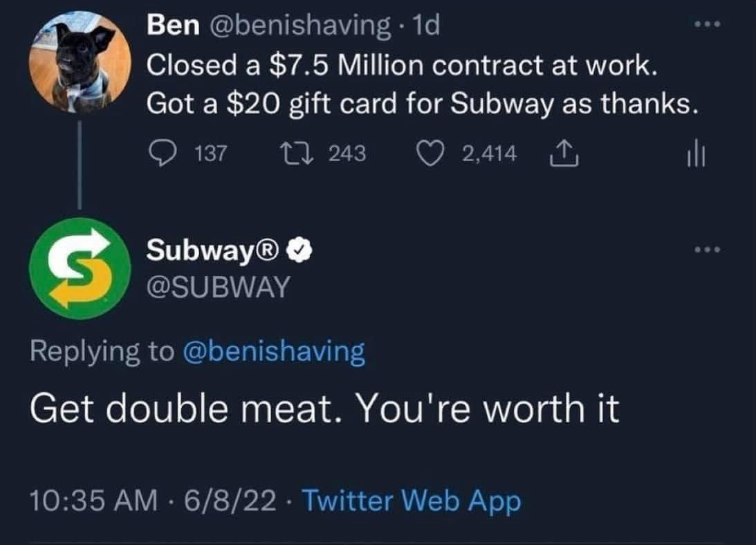Open Ben's dog profile picture
This screenshot has height=545, width=756.
coord(80,62)
